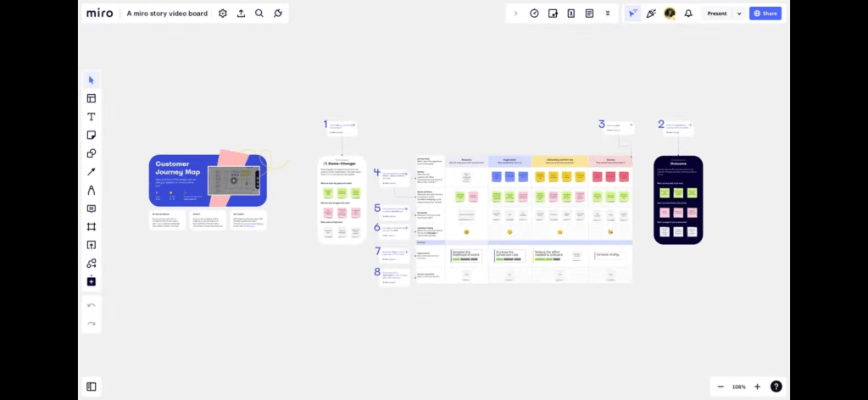
Task: Click 'Increase the likelihood of entire' card
Action: [x=466, y=255]
